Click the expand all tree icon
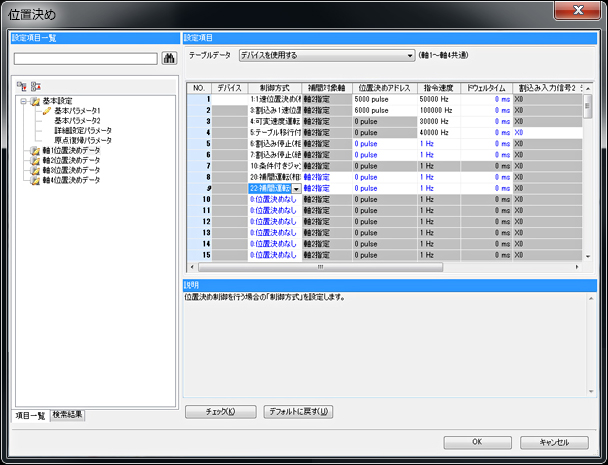 pos(22,87)
